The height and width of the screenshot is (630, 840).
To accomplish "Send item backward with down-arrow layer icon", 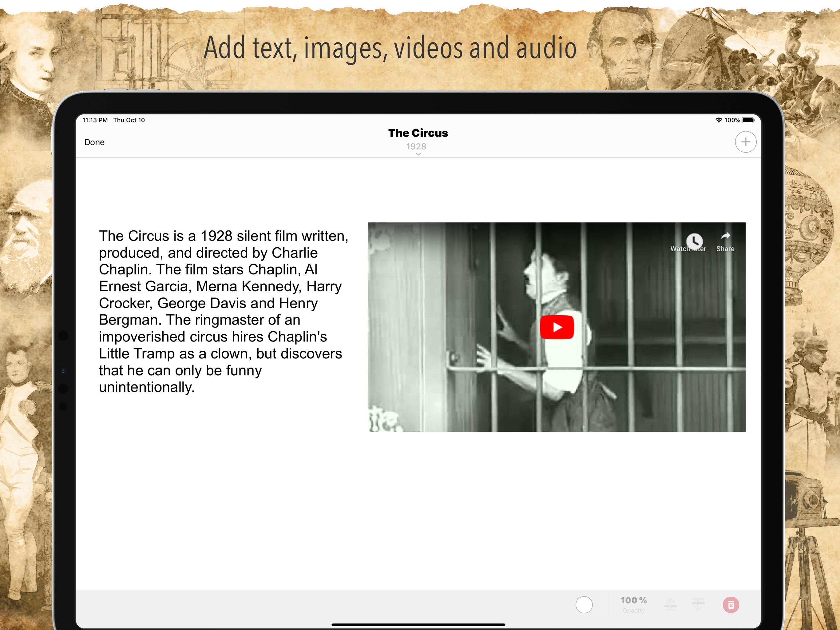I will (x=698, y=604).
